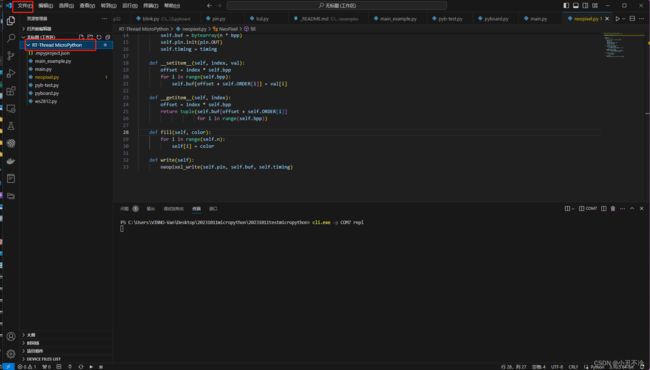Go back with navigation arrow

(209, 5)
